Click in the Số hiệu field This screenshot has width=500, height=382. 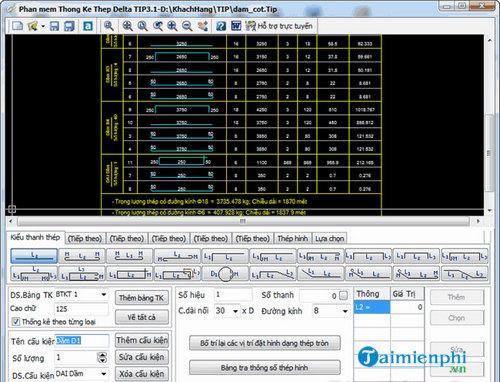(233, 295)
